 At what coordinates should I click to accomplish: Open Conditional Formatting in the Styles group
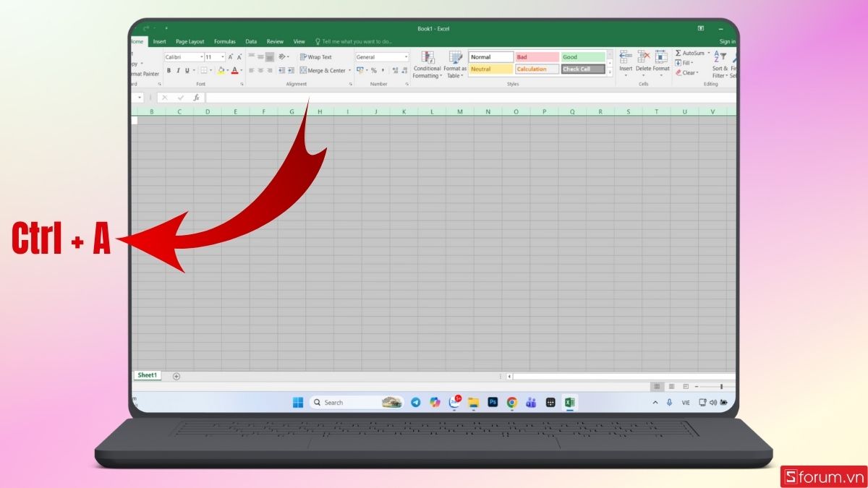[427, 65]
